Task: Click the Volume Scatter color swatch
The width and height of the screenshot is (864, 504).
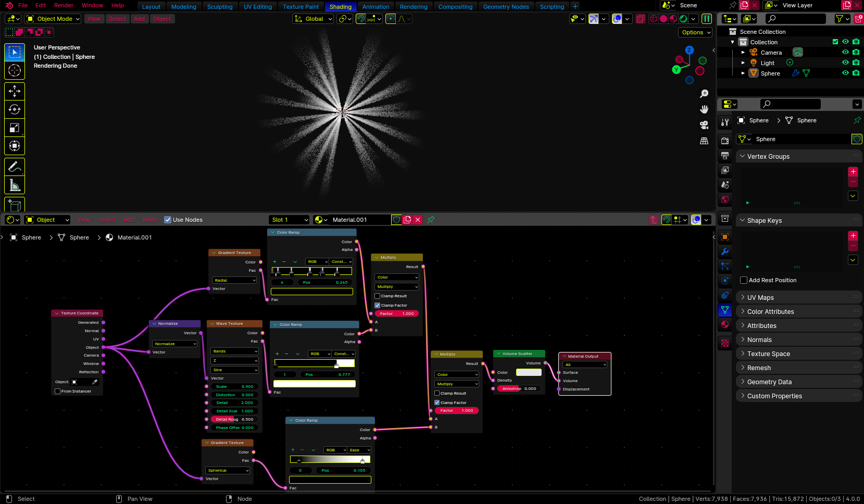Action: point(529,372)
